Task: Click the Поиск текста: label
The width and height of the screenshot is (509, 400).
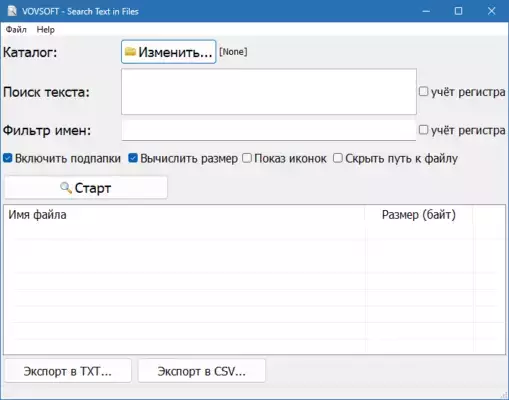Action: (47, 92)
